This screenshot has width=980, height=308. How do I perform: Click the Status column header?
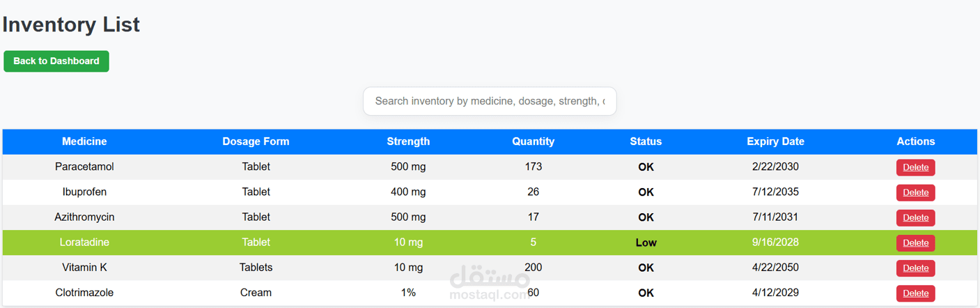(x=646, y=141)
